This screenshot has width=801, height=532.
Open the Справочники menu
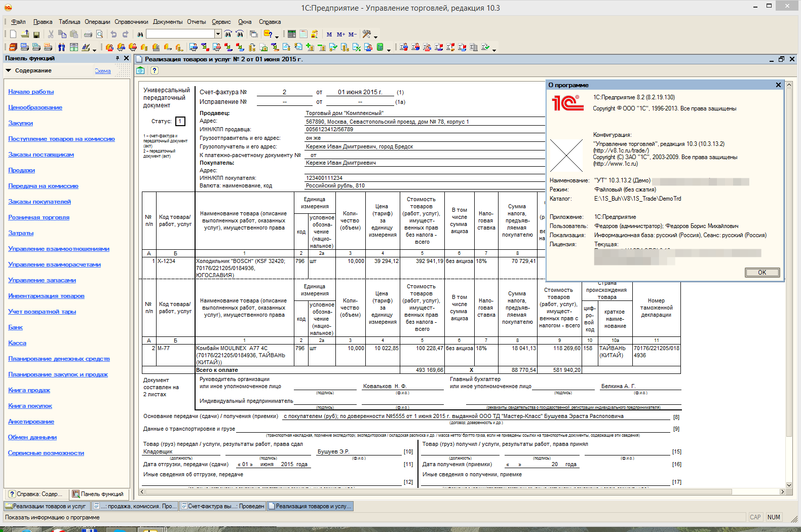(131, 22)
